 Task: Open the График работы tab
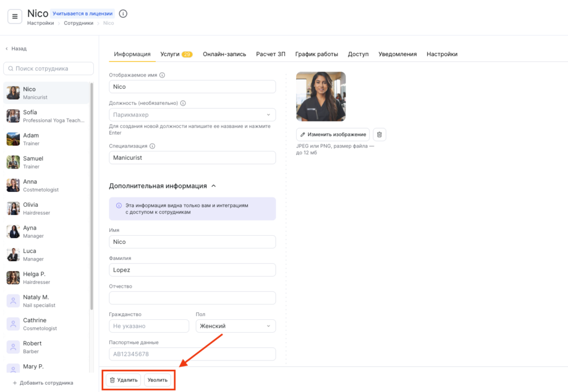pyautogui.click(x=316, y=54)
